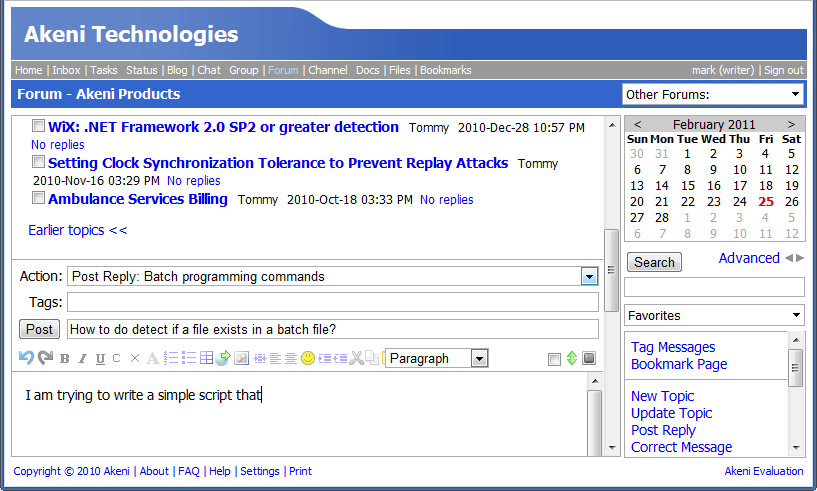
Task: Tick the Setting Clock Synchronization topic checkbox
Action: click(x=38, y=162)
